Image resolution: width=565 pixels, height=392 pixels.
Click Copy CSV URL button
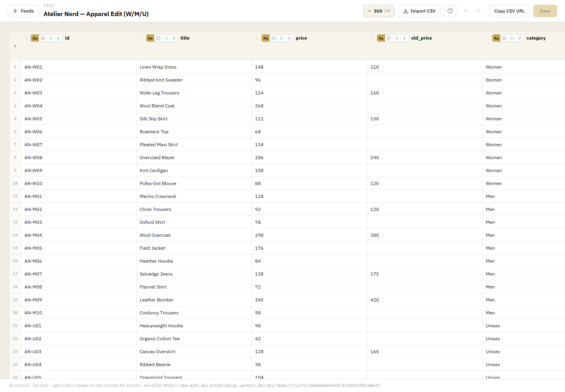click(509, 11)
